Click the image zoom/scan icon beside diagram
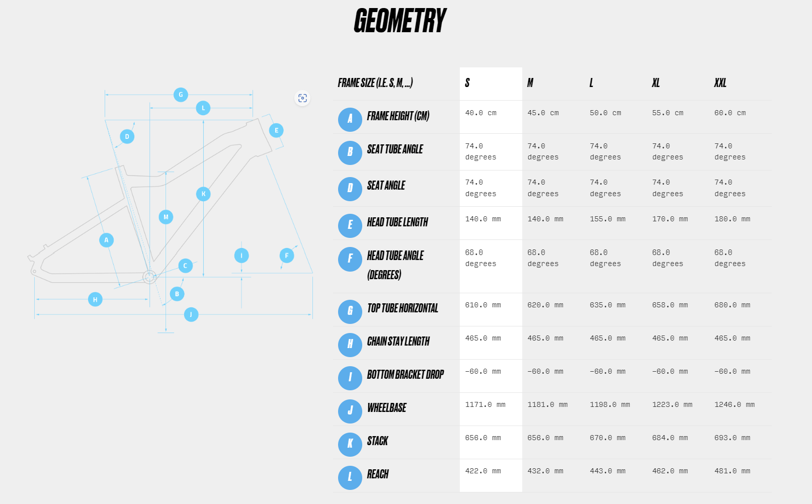This screenshot has width=812, height=504. [x=302, y=98]
